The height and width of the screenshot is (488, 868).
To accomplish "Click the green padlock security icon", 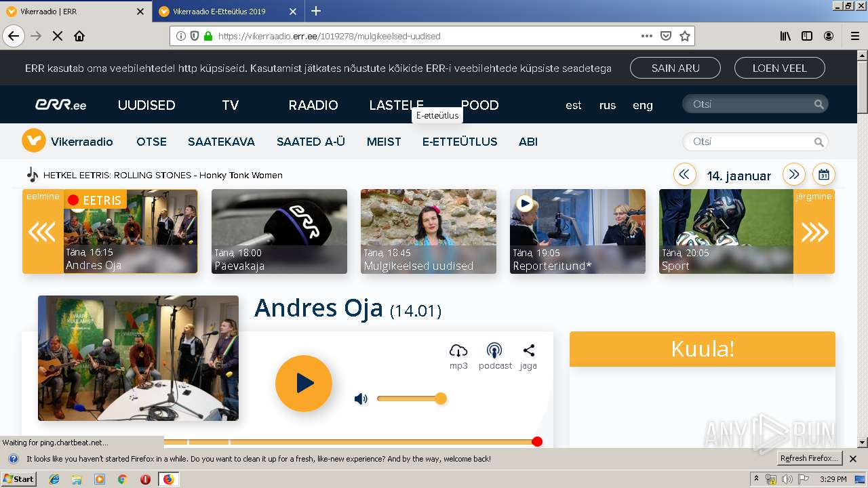I will [x=208, y=36].
